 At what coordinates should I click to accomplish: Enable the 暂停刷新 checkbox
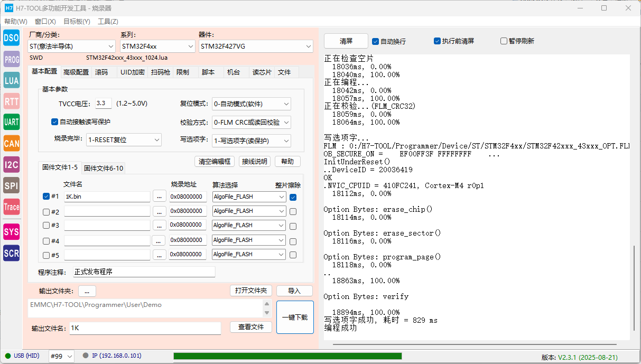pyautogui.click(x=504, y=41)
